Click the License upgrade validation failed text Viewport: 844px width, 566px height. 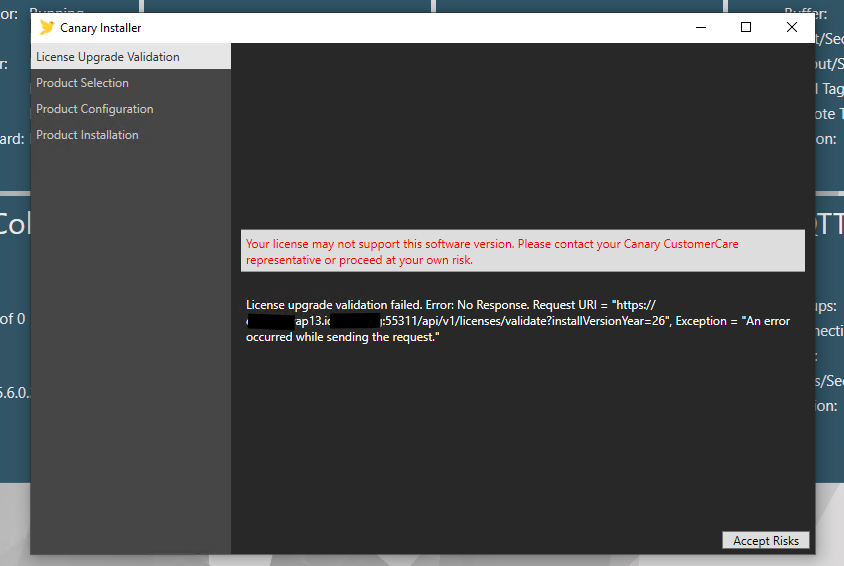pyautogui.click(x=518, y=321)
